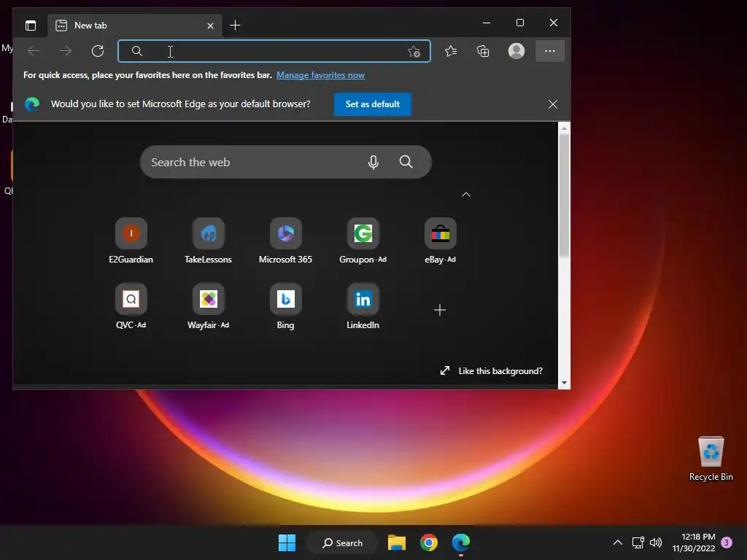The height and width of the screenshot is (560, 747).
Task: Add a new quick link site
Action: click(440, 310)
